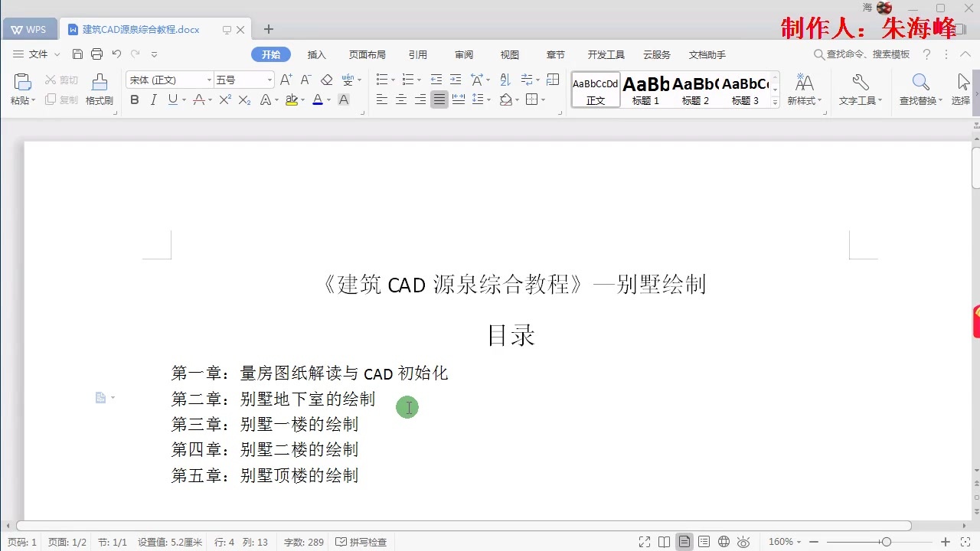Switch to the 插入 (Insert) tab

click(316, 54)
